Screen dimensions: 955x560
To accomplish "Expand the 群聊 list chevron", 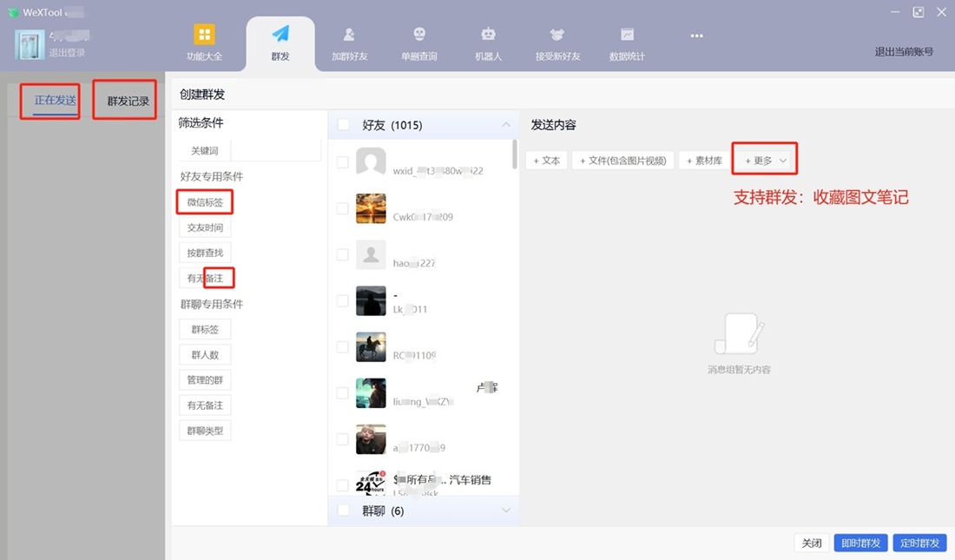I will tap(506, 511).
